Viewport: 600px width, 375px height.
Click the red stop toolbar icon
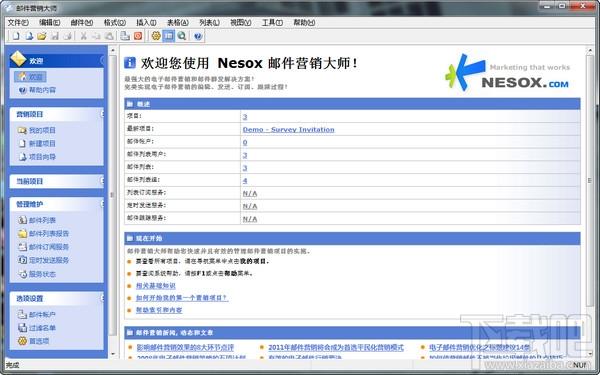click(138, 36)
